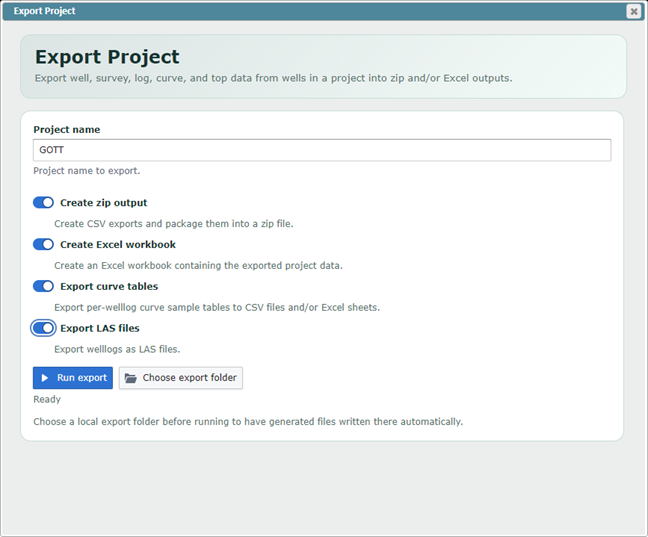Open the Choose export folder button
This screenshot has width=648, height=537.
coord(181,378)
